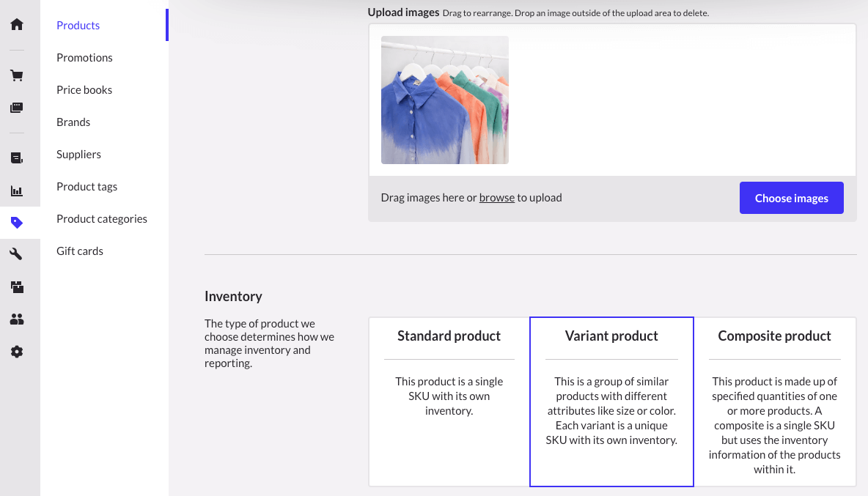This screenshot has width=868, height=496.
Task: Click the uploaded shirts image thumbnail
Action: (445, 100)
